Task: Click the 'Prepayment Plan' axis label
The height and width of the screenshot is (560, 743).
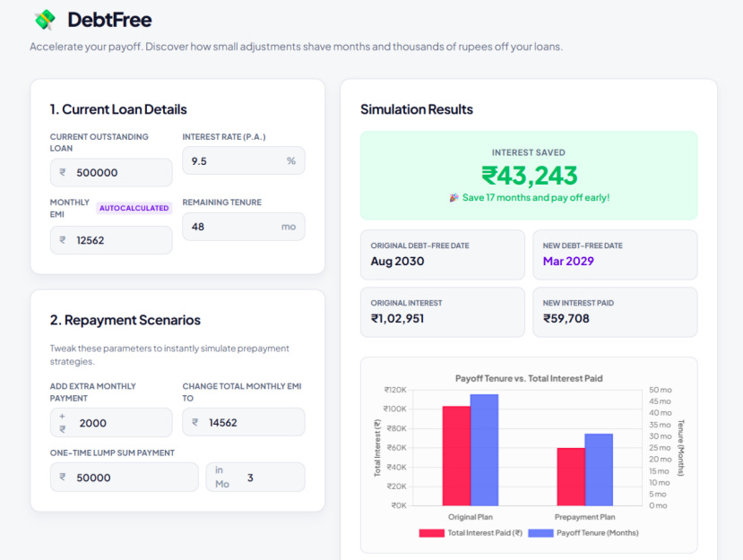Action: click(584, 517)
